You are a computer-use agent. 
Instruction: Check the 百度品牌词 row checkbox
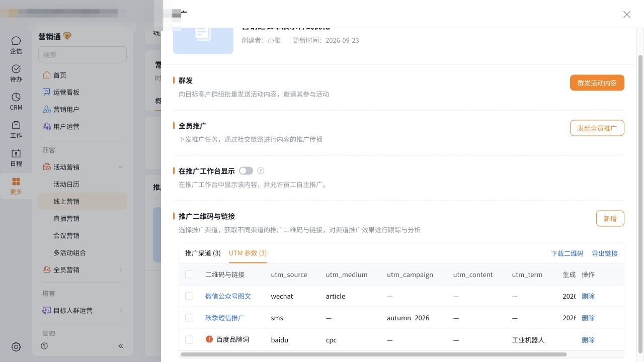pyautogui.click(x=189, y=339)
